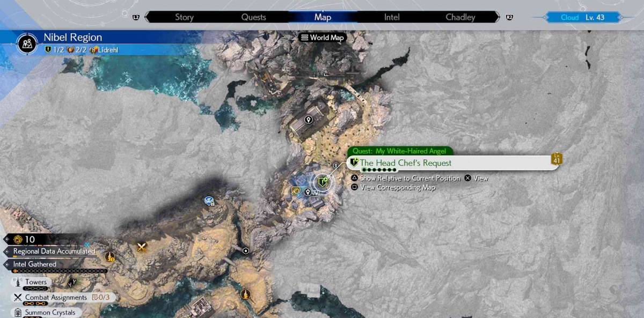Collapse the regional intel panel with chevrons
Viewport: 644px width, 318px height.
coord(87,245)
